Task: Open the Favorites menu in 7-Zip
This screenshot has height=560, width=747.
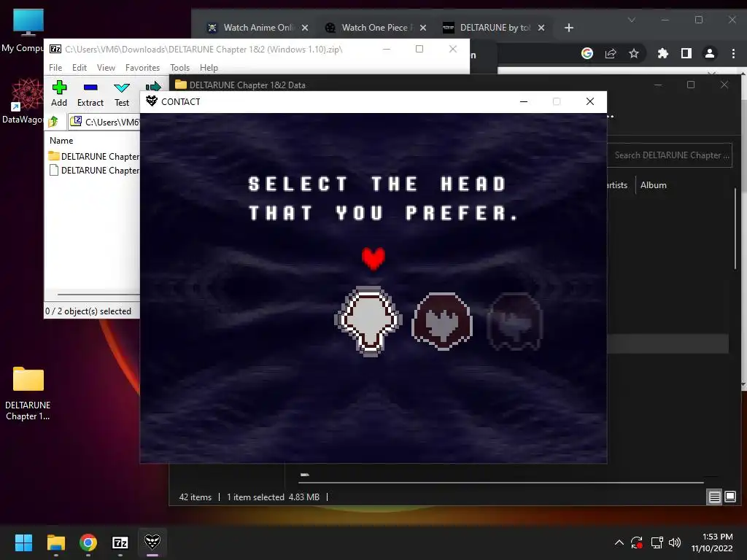Action: click(x=142, y=68)
